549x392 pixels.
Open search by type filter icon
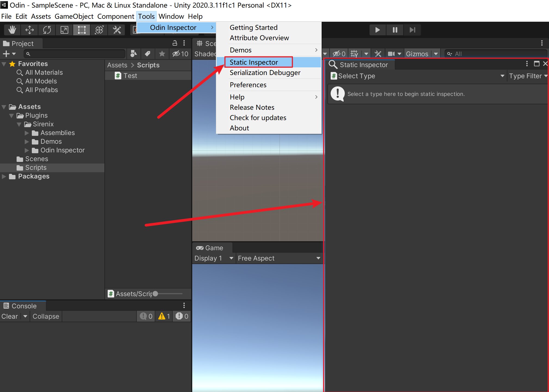point(133,54)
